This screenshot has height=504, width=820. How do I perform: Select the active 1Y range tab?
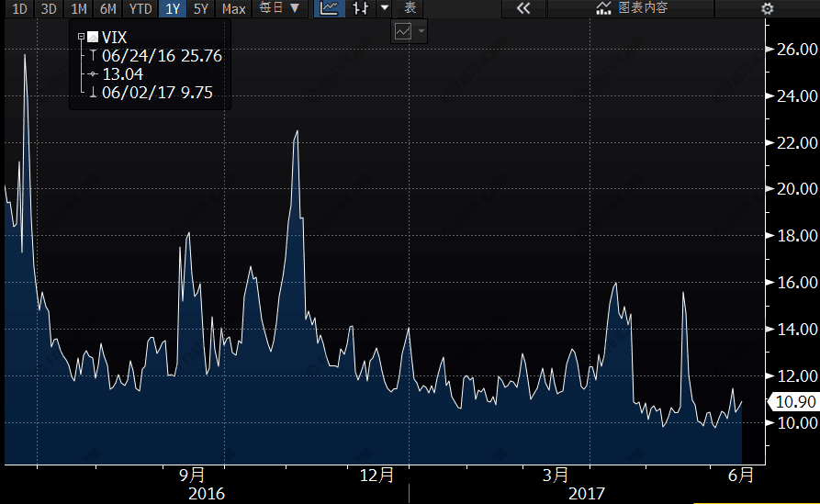click(x=173, y=9)
